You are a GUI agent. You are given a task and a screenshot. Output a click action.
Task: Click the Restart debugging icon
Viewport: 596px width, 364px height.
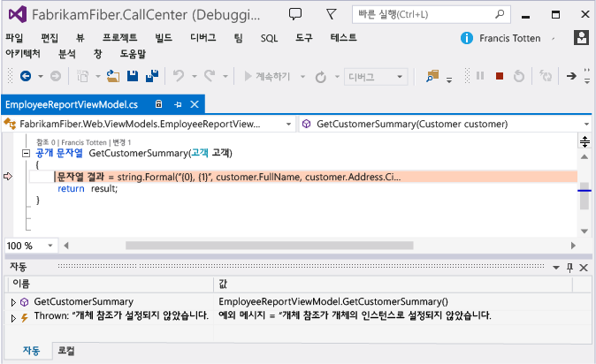click(x=519, y=76)
